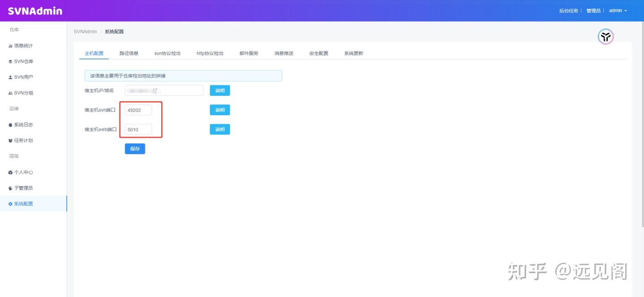
Task: Open 后台任务 in the top bar
Action: pos(568,10)
